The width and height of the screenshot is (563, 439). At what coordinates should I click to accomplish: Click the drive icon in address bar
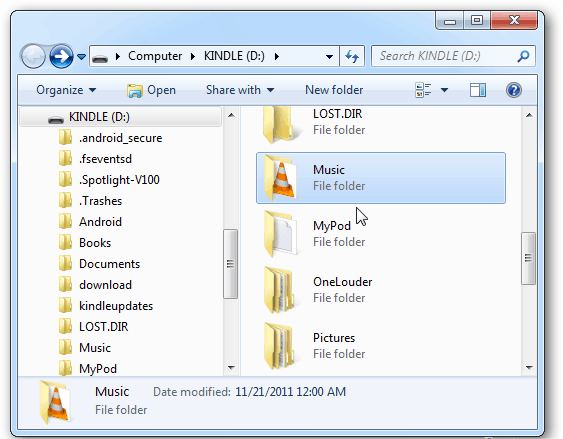point(100,57)
